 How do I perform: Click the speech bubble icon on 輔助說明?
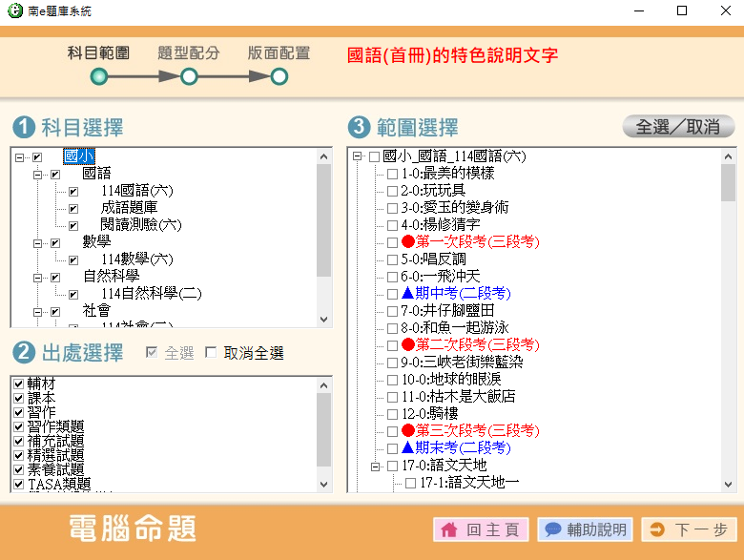tap(552, 529)
